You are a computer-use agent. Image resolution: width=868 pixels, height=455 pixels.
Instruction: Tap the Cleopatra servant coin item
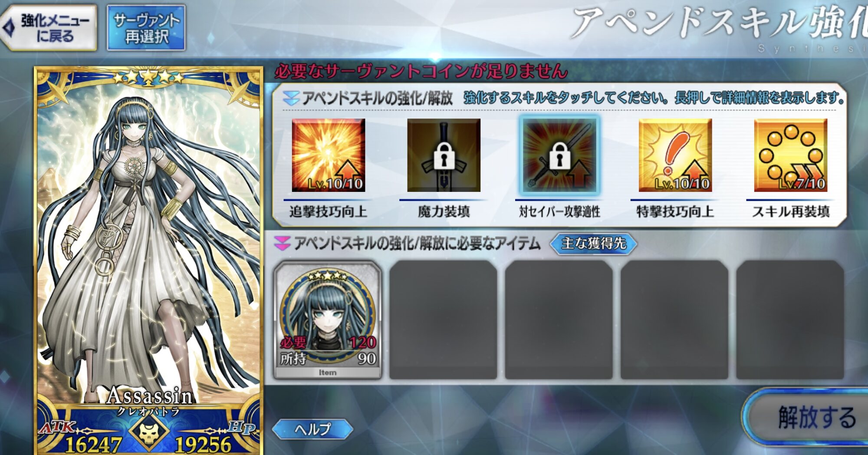click(328, 320)
